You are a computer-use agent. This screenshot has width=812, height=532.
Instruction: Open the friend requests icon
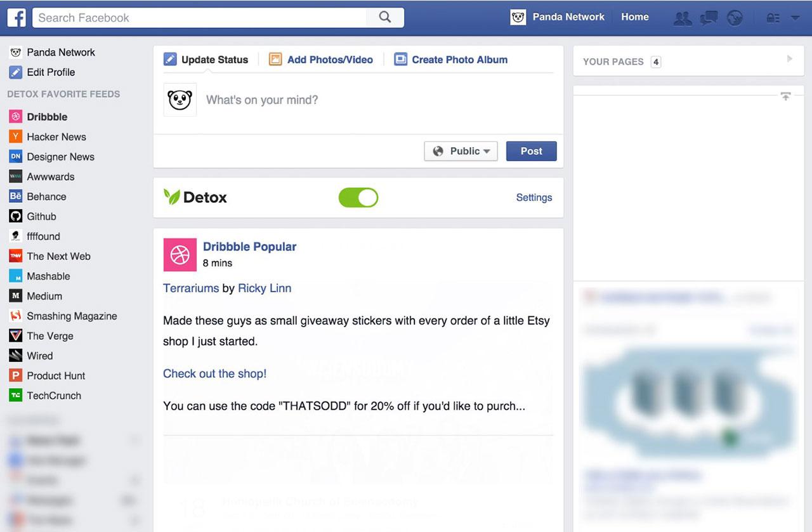(683, 18)
